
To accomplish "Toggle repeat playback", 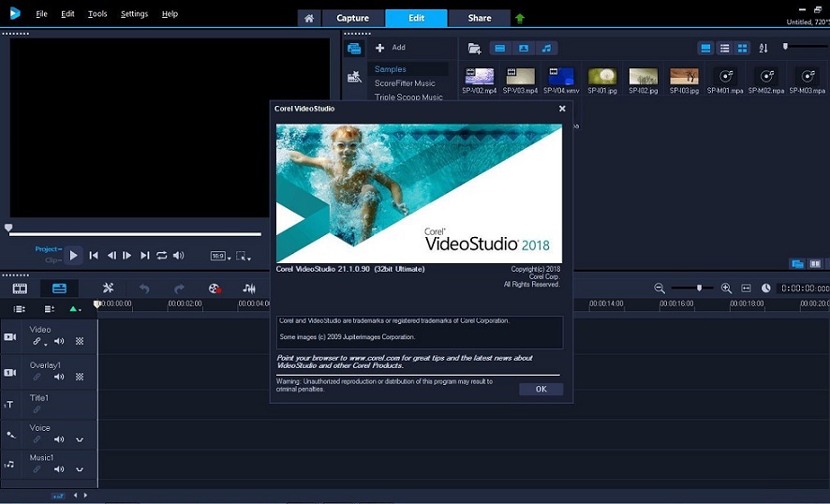I will point(161,255).
